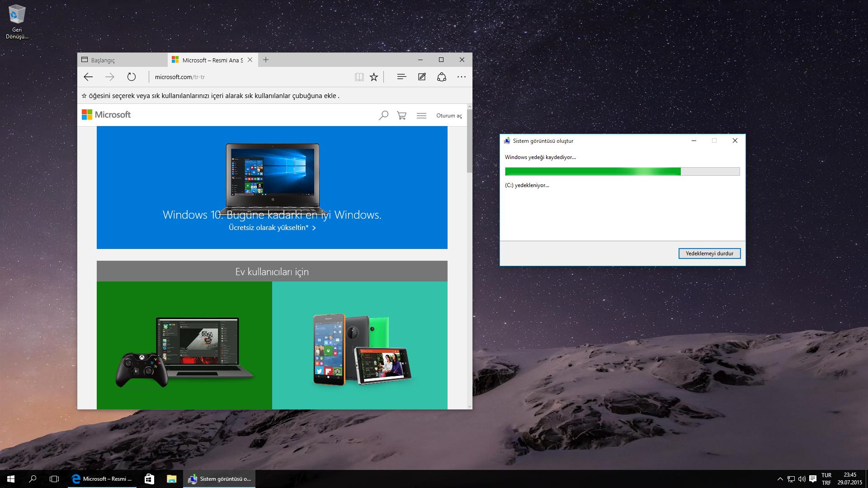This screenshot has width=868, height=488.
Task: Expand the Microsoft site hamburger menu
Action: point(421,116)
